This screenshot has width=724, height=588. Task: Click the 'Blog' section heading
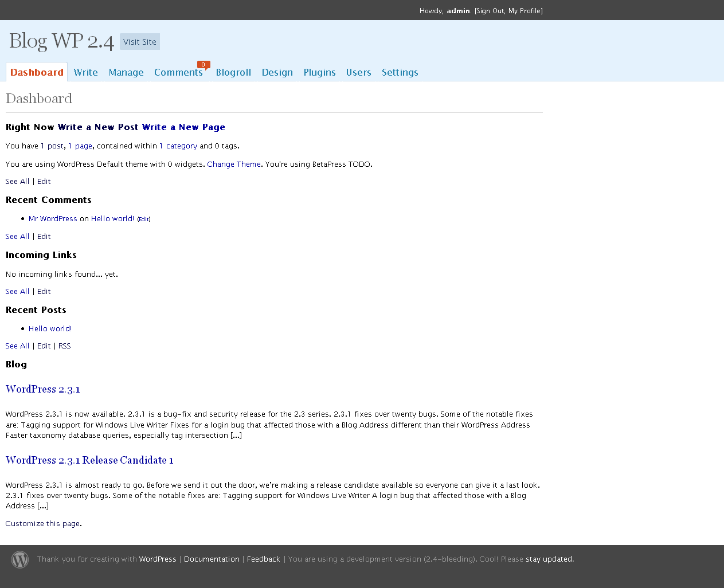[x=16, y=364]
